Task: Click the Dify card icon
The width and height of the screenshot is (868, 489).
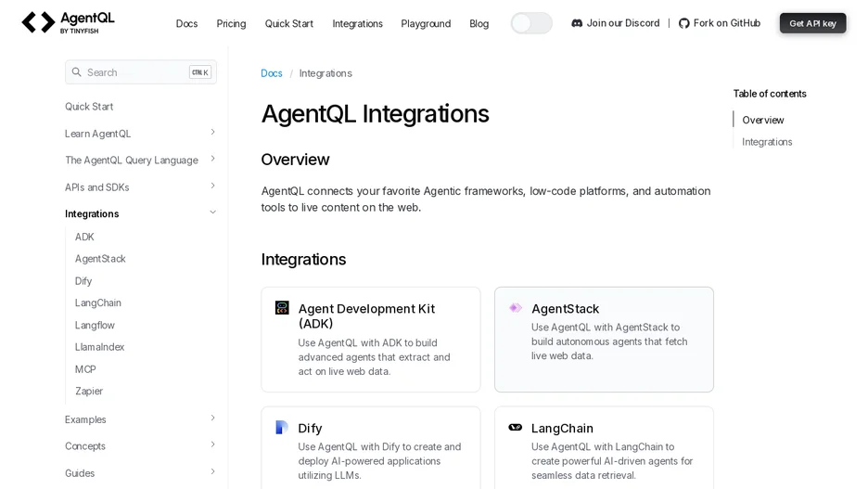Action: point(282,427)
